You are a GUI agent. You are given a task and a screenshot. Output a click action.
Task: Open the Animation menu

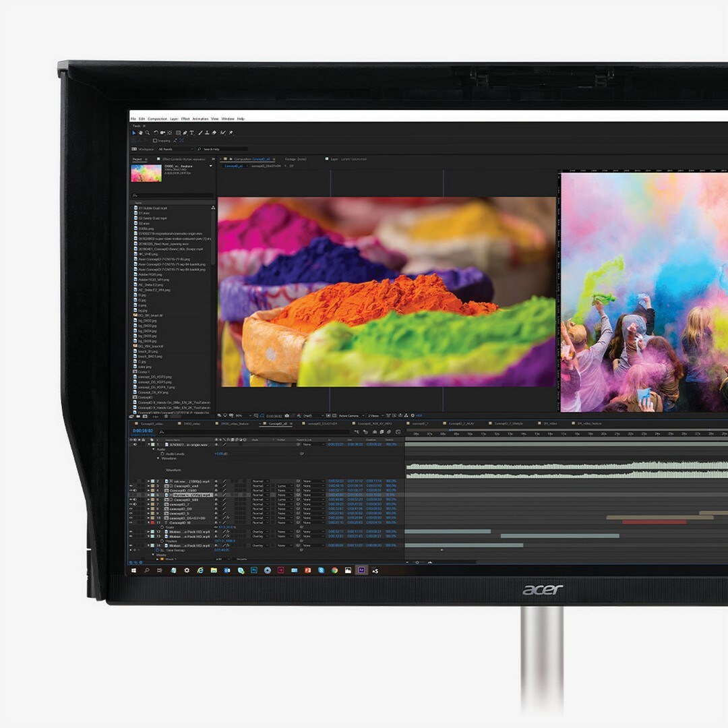pos(200,119)
